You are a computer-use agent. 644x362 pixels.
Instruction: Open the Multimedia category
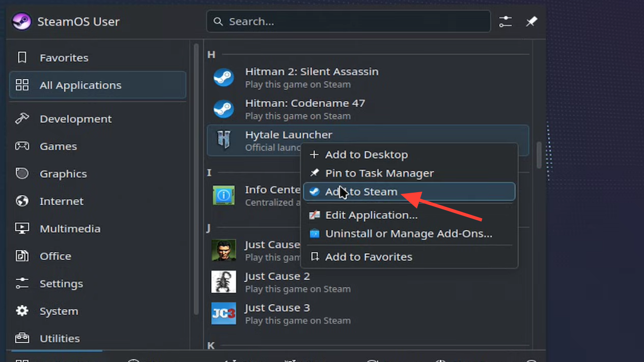(98, 228)
